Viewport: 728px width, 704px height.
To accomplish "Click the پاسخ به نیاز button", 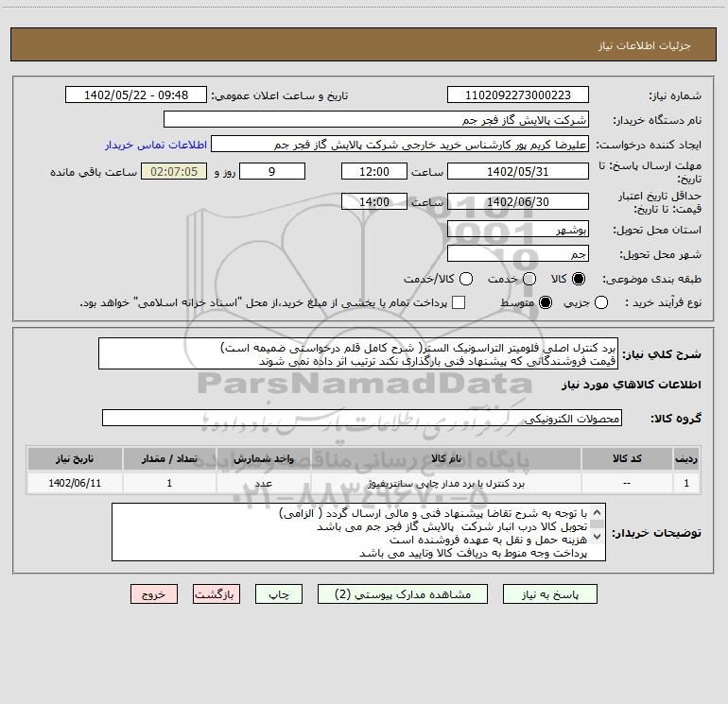I will (x=550, y=594).
